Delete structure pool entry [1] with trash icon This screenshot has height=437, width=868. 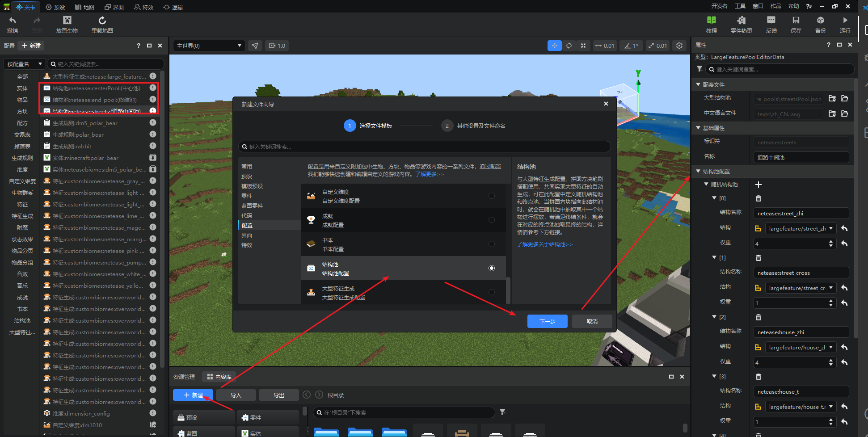coord(758,258)
